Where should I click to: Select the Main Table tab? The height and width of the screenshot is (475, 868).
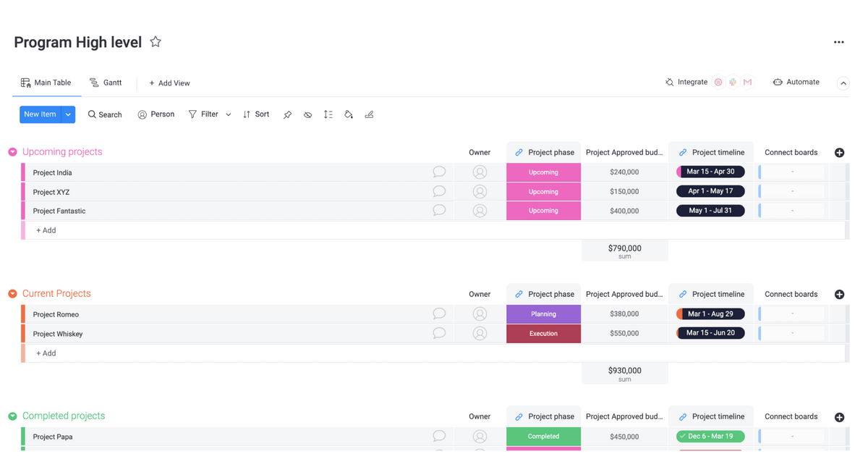(x=46, y=83)
